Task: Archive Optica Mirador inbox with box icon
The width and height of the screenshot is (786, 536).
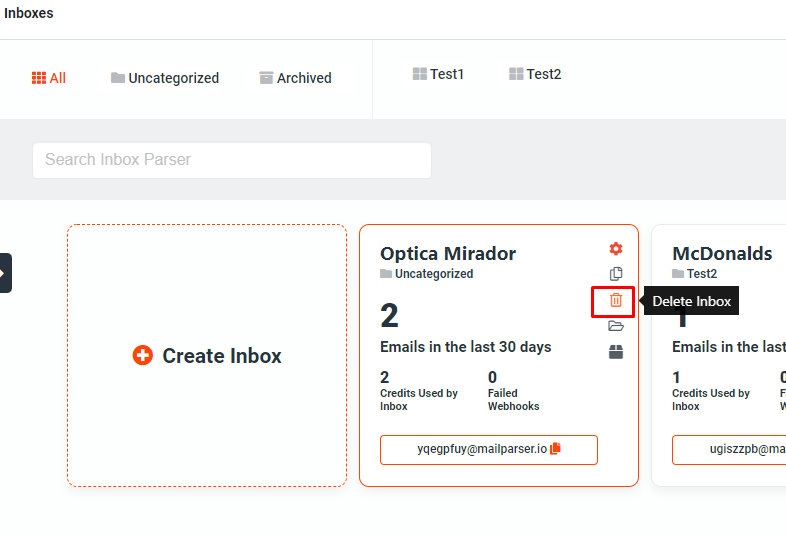Action: 616,352
